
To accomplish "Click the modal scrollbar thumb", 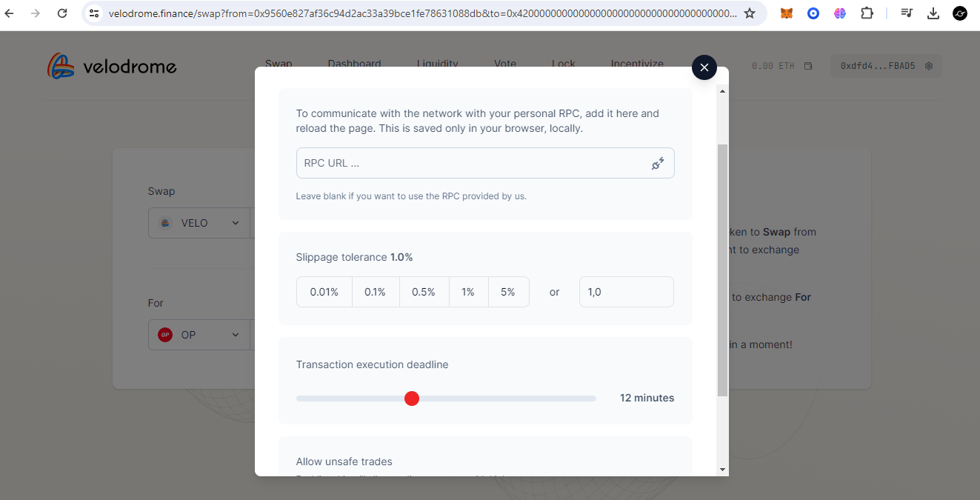I will tap(722, 270).
